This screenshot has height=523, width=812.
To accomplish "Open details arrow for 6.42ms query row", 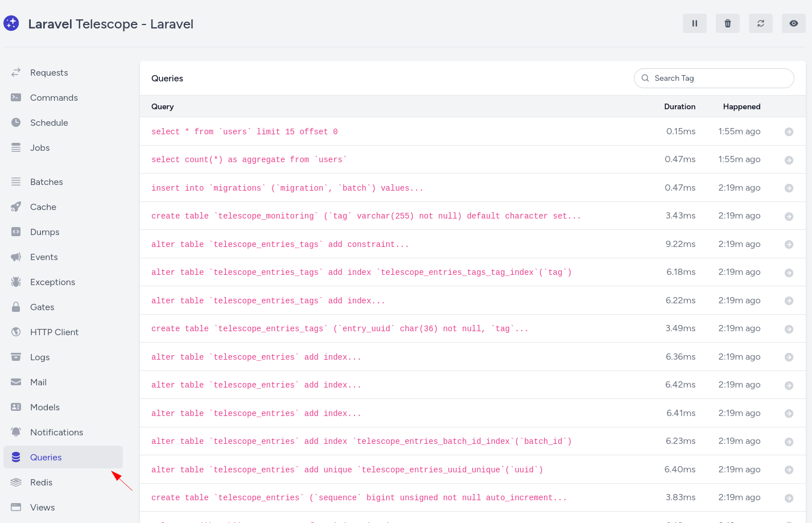I will tap(789, 385).
